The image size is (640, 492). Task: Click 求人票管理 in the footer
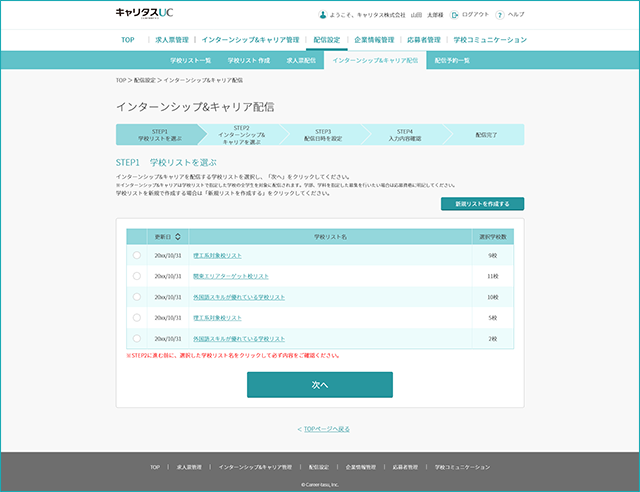pos(189,467)
